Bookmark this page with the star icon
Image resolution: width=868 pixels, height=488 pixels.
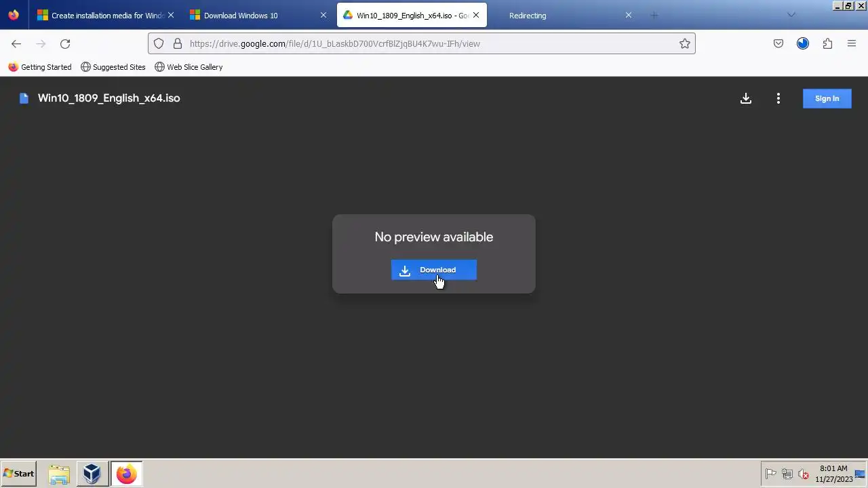point(685,43)
